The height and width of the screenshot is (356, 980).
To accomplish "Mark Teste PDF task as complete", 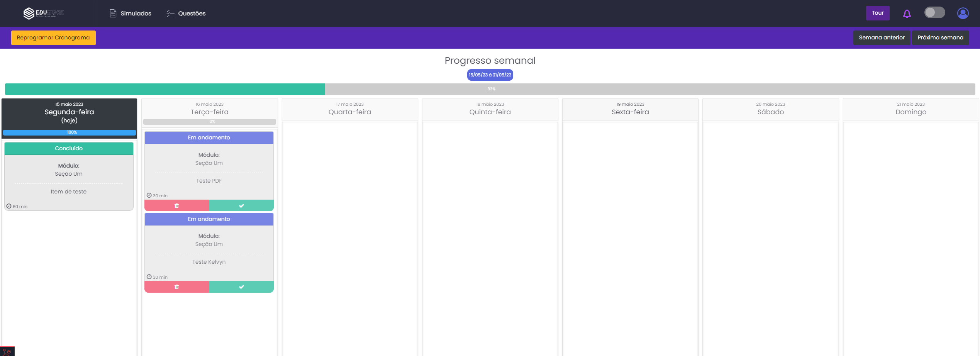I will (241, 206).
